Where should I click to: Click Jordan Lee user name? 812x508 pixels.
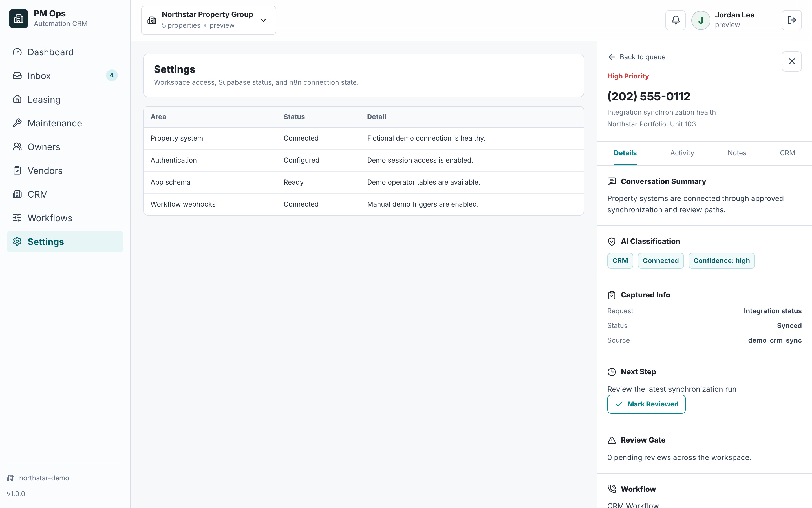pos(734,15)
